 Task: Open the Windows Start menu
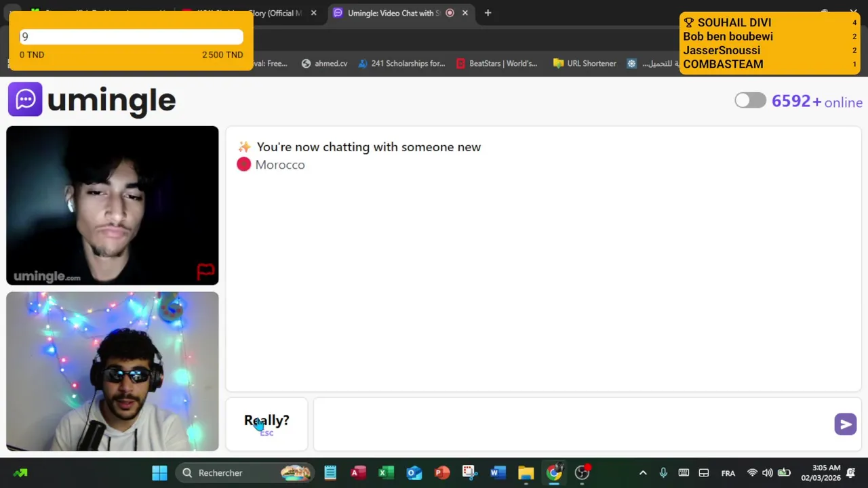pyautogui.click(x=159, y=473)
